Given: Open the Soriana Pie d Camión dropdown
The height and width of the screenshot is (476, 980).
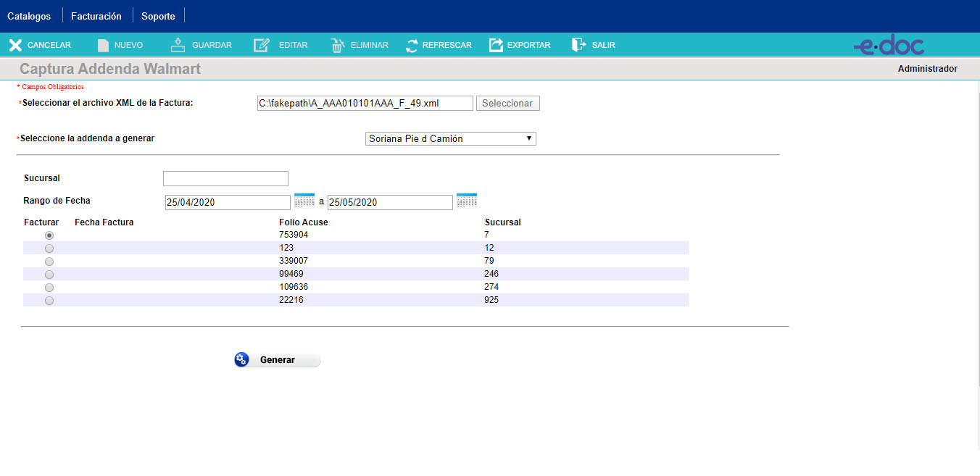Looking at the screenshot, I should (451, 138).
